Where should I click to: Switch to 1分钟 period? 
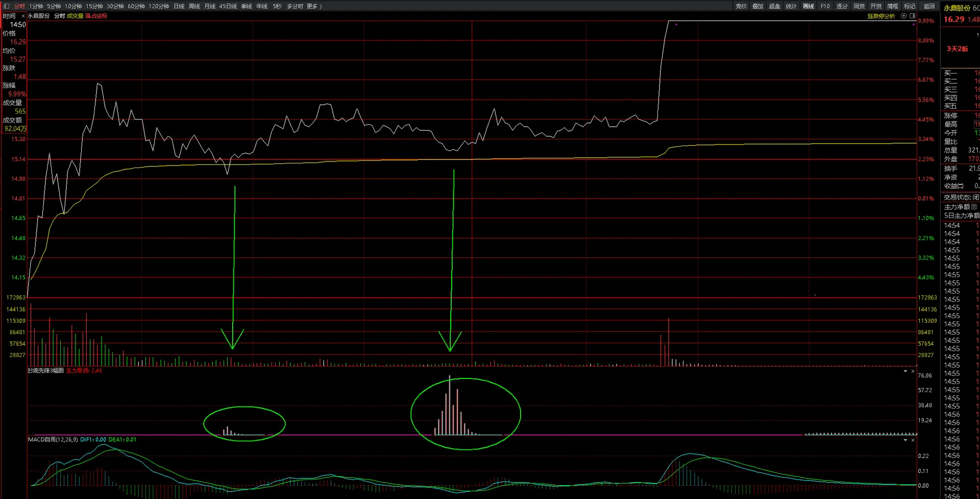pos(36,6)
